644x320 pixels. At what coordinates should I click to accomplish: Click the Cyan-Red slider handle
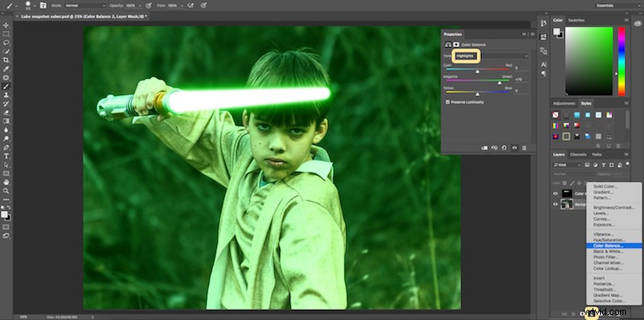click(x=477, y=71)
